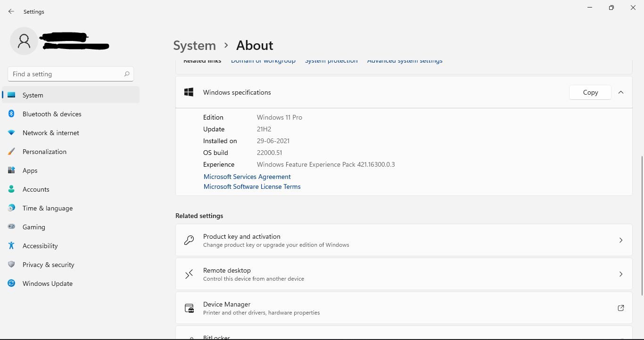Select the Apps icon in sidebar
The width and height of the screenshot is (644, 340).
pyautogui.click(x=11, y=170)
